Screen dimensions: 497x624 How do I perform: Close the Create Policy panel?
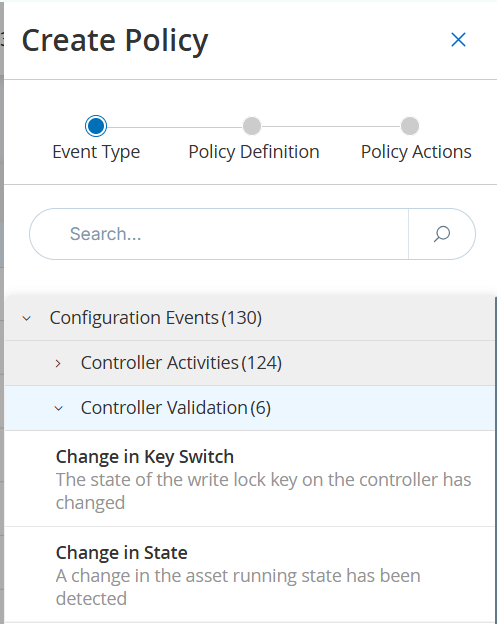tap(458, 40)
